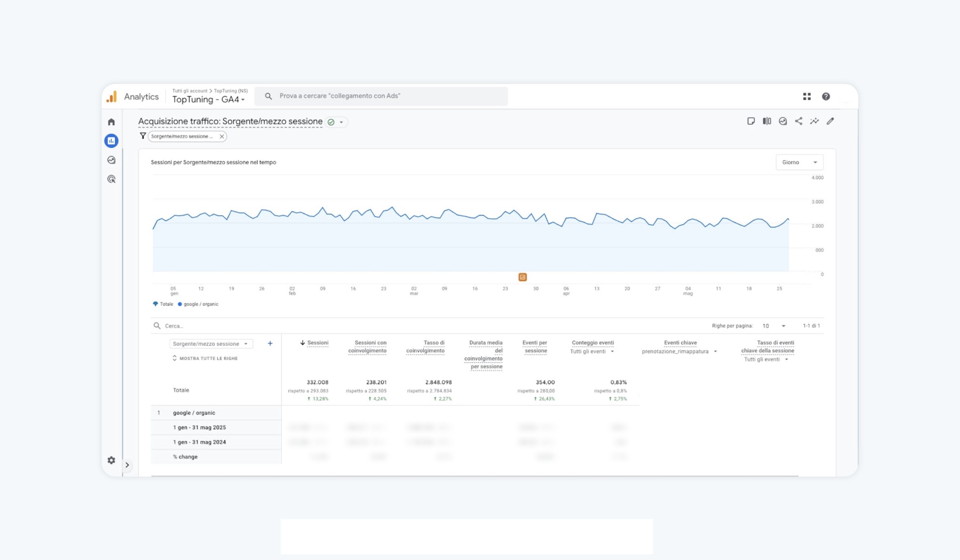
Task: Open the edit comparisons icon
Action: (x=767, y=121)
